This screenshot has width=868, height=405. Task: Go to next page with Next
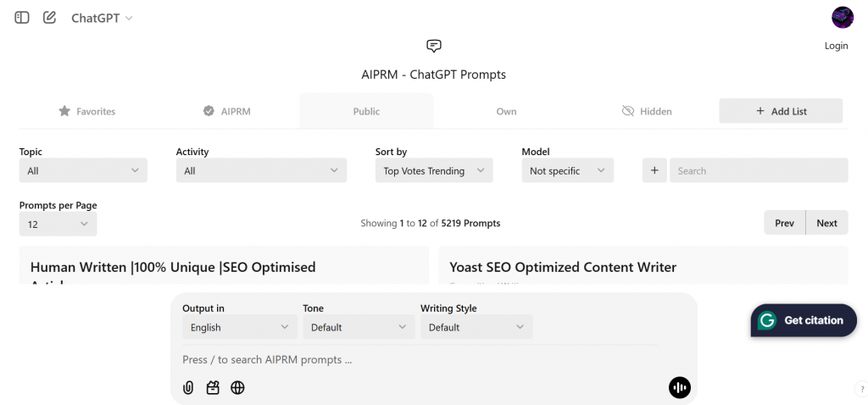click(826, 223)
